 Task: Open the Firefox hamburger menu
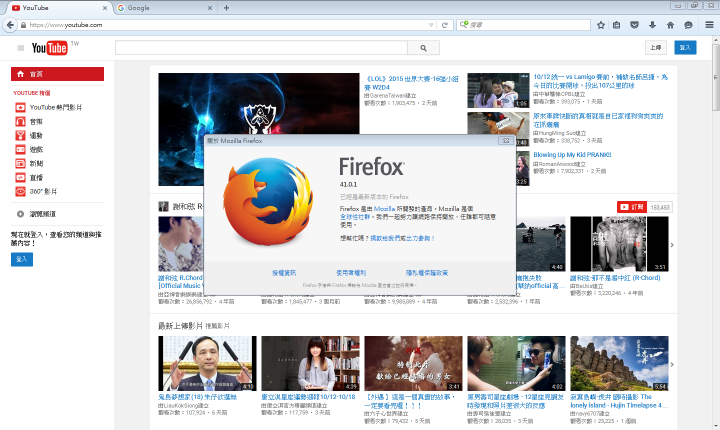click(709, 25)
